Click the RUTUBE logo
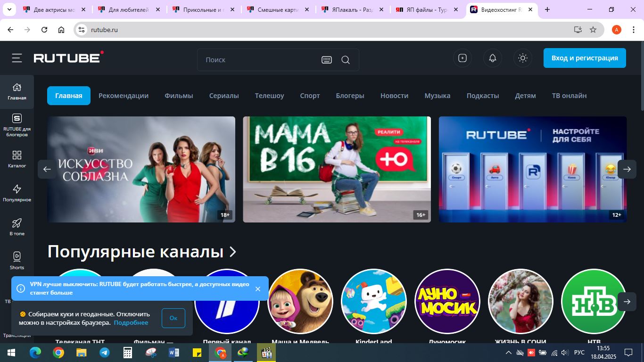Screen dimensions: 644x362 coord(69,58)
